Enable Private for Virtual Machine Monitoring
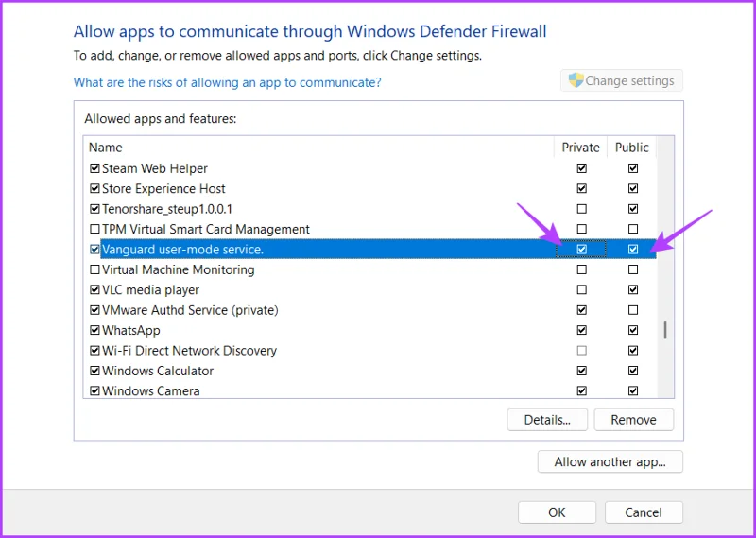 pyautogui.click(x=582, y=269)
